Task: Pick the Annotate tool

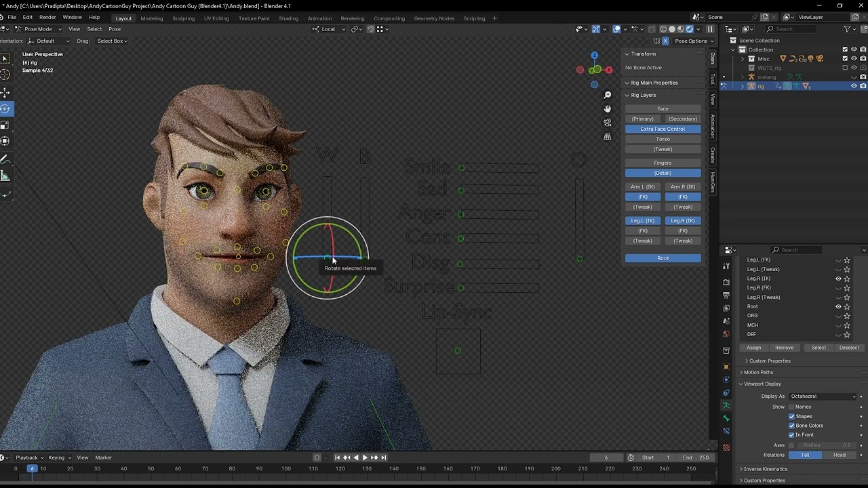Action: 5,160
